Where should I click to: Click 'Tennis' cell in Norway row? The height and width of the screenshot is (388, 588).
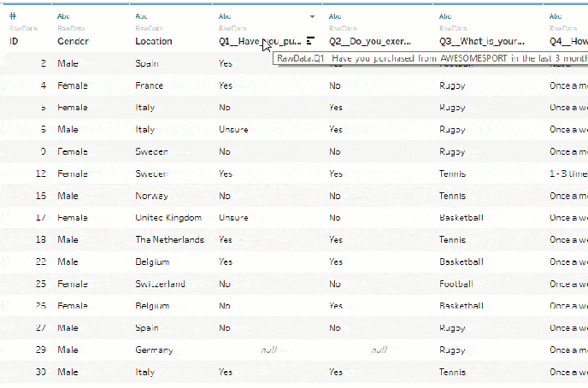click(453, 196)
